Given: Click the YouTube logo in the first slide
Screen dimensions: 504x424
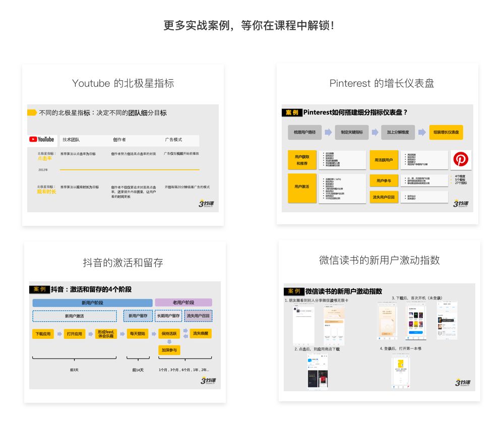Looking at the screenshot, I should 42,140.
